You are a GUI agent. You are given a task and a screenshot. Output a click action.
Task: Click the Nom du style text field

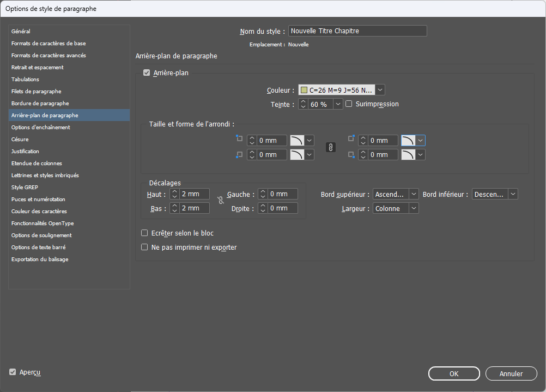(x=357, y=31)
